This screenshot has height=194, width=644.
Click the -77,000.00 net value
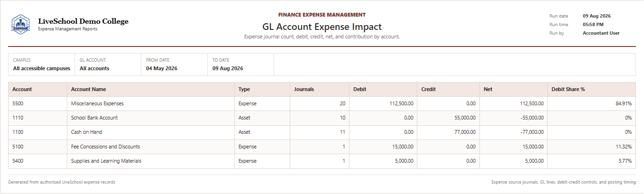pyautogui.click(x=532, y=132)
